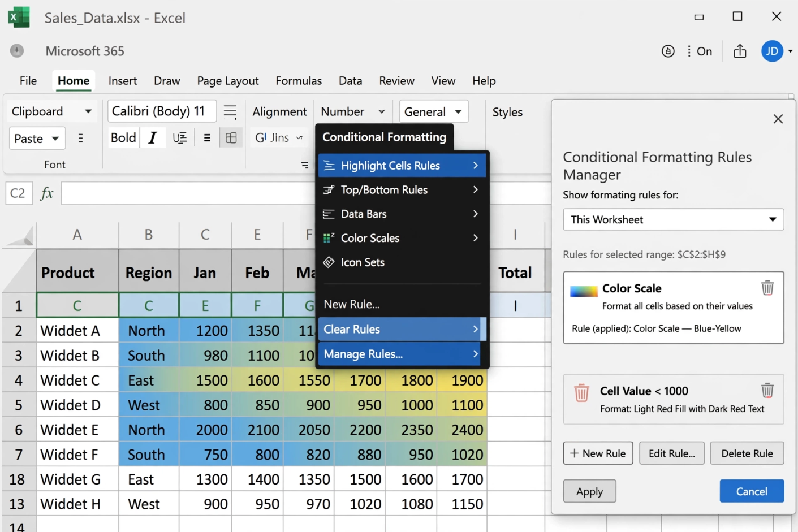This screenshot has height=532, width=798.
Task: Click the Edit Rule... button
Action: click(x=672, y=453)
